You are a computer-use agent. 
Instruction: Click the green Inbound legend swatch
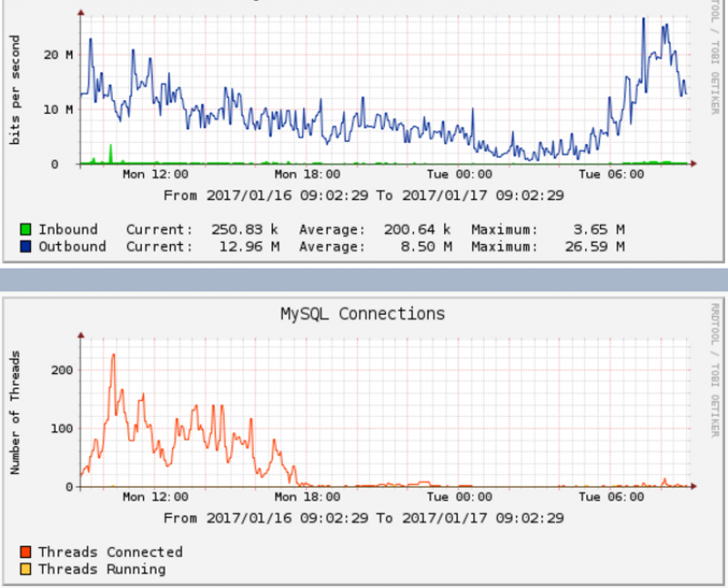tap(25, 229)
